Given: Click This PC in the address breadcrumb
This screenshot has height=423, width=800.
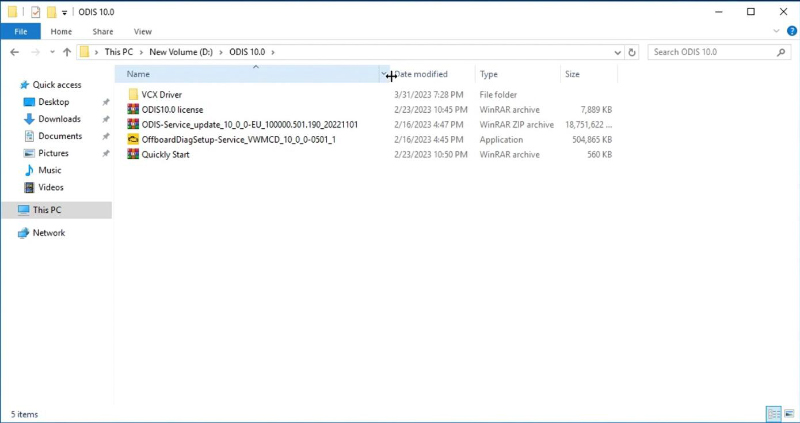Looking at the screenshot, I should (x=118, y=52).
